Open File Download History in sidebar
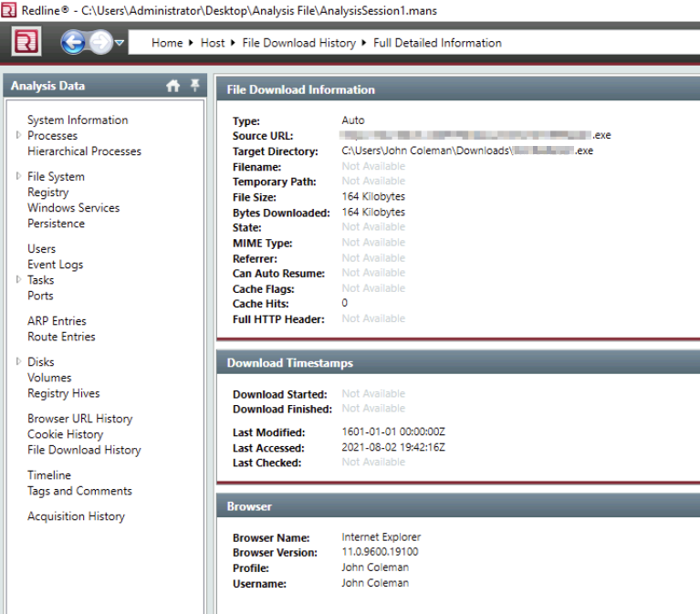This screenshot has width=700, height=614. 84,451
